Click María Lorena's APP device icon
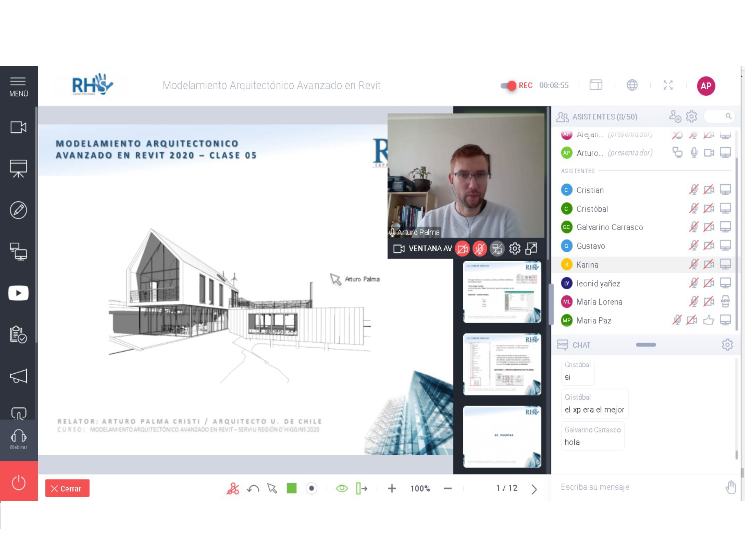The image size is (747, 560). point(725,301)
